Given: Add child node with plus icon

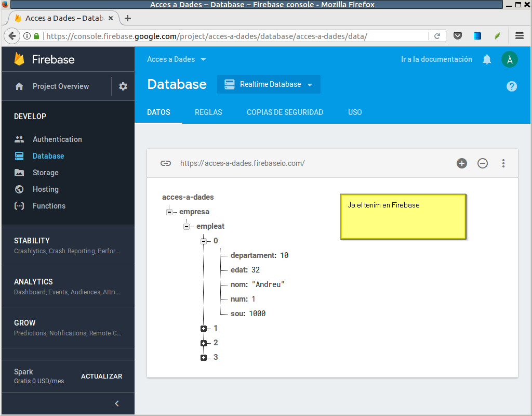Looking at the screenshot, I should [x=462, y=163].
